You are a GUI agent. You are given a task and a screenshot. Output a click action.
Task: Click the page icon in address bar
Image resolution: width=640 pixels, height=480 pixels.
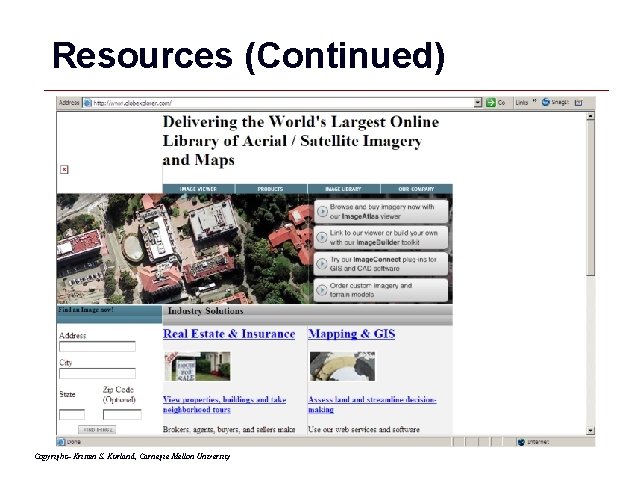pos(87,103)
